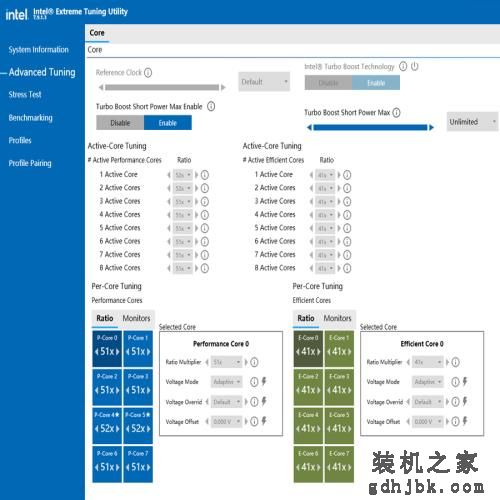500x500 pixels.
Task: Decrease ratio for 7 Active Cores efficient
Action: 311,255
